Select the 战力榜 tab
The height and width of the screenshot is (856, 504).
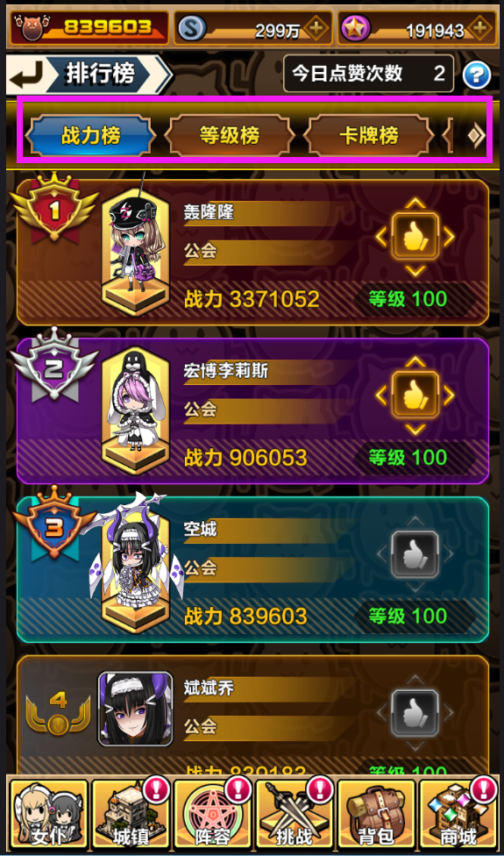(90, 135)
